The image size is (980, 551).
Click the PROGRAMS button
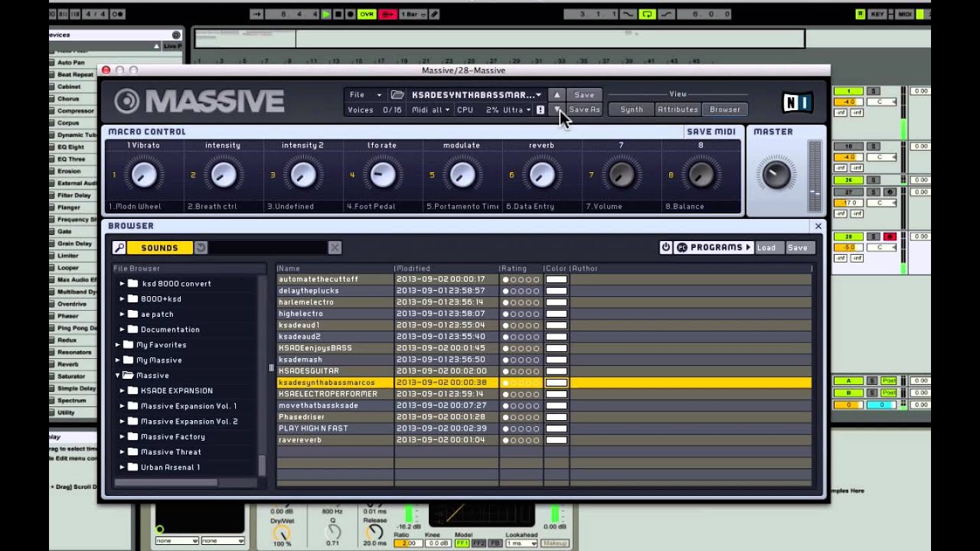tap(713, 248)
